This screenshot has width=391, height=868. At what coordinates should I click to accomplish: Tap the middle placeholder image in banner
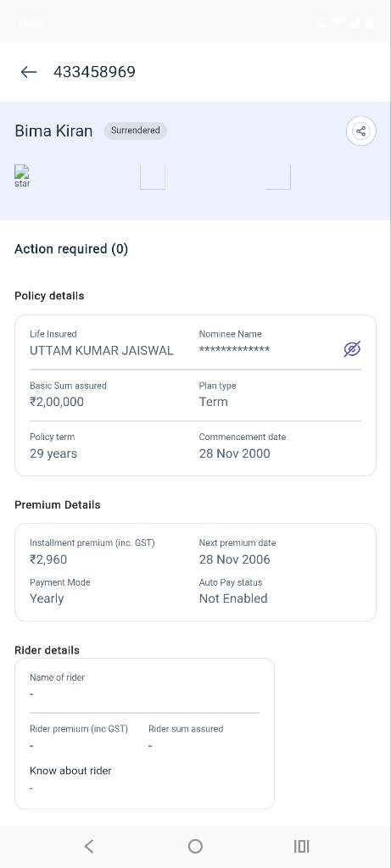[x=153, y=177]
